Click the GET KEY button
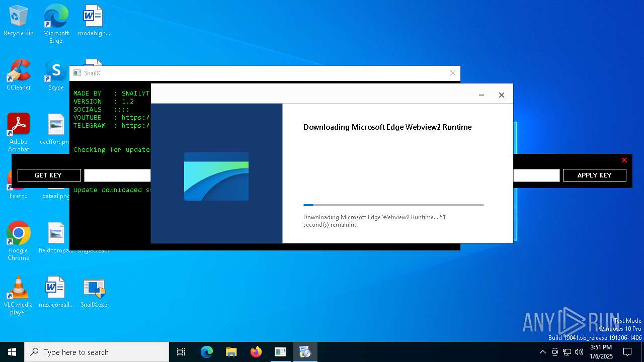 (49, 175)
